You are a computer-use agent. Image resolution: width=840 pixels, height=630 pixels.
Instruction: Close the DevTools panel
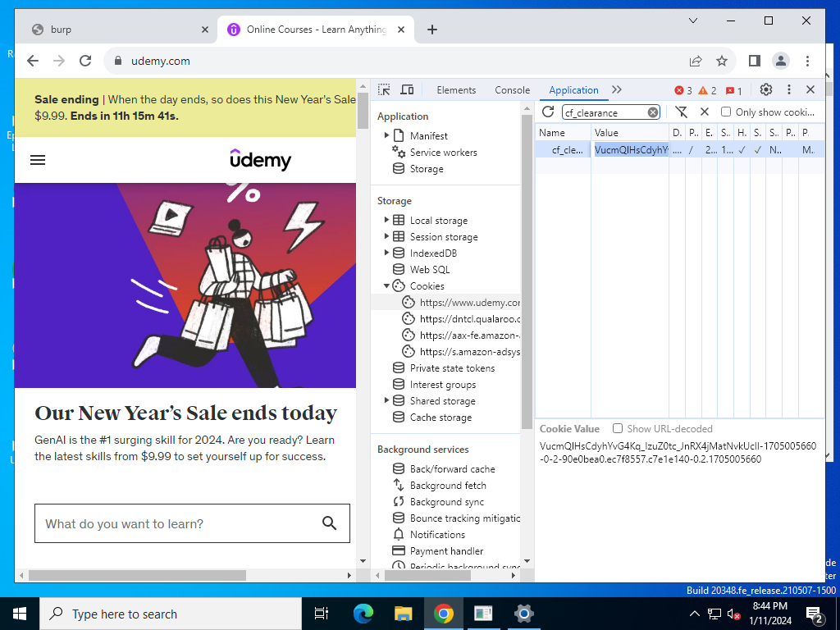[810, 89]
